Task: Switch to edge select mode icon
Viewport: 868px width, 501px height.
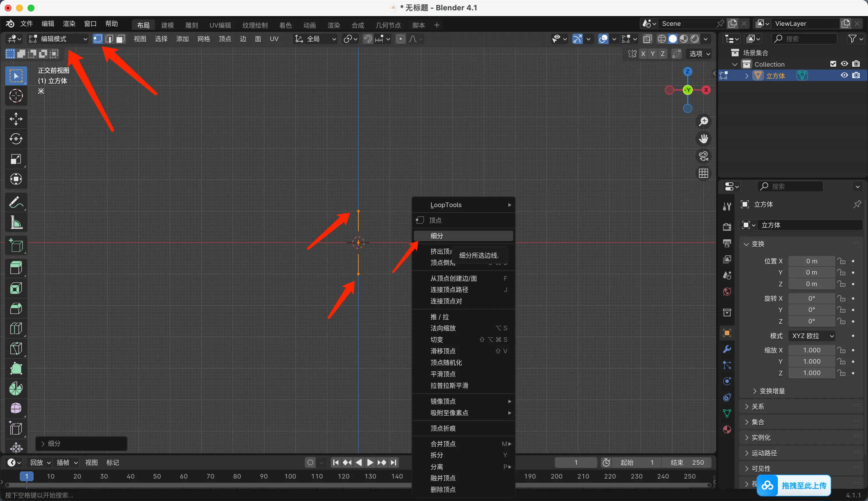Action: click(109, 39)
